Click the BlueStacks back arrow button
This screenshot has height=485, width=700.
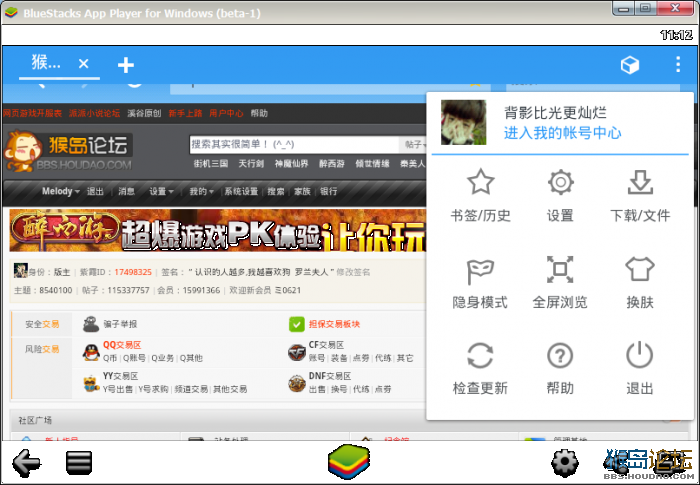tap(26, 462)
